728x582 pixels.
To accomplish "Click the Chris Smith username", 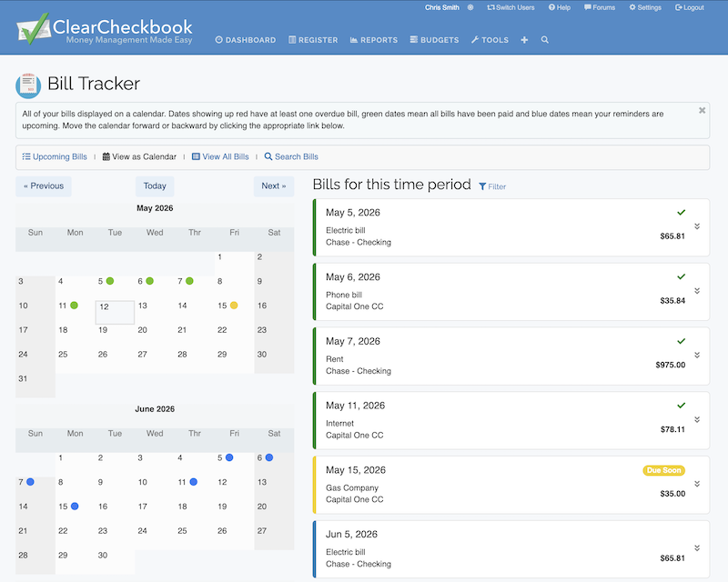I will coord(442,7).
